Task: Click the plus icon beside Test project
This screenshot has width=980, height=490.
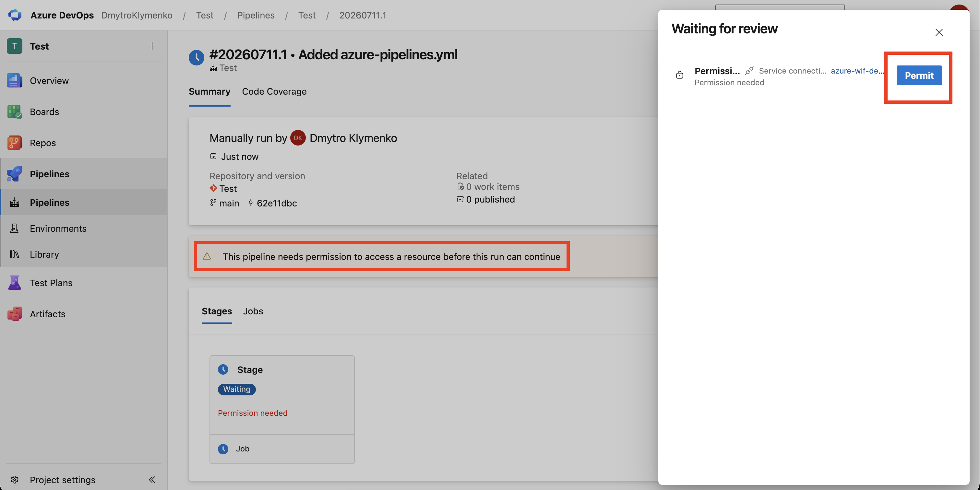Action: click(x=152, y=46)
